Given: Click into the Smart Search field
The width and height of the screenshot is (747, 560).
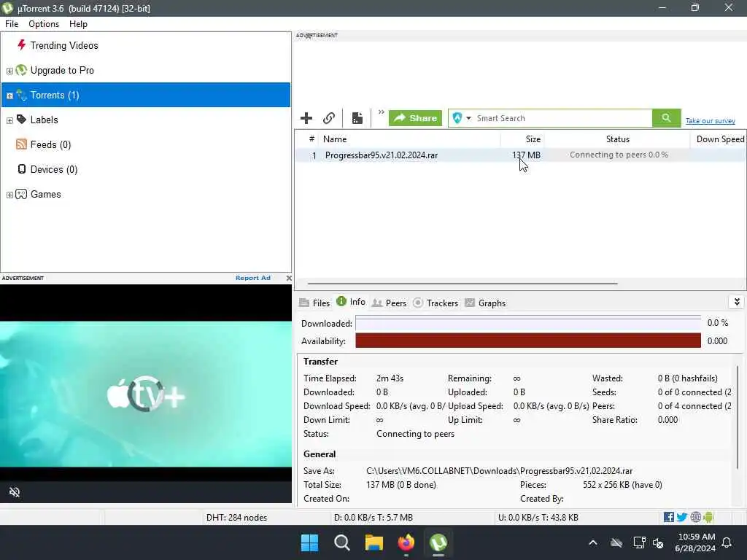Looking at the screenshot, I should [563, 118].
